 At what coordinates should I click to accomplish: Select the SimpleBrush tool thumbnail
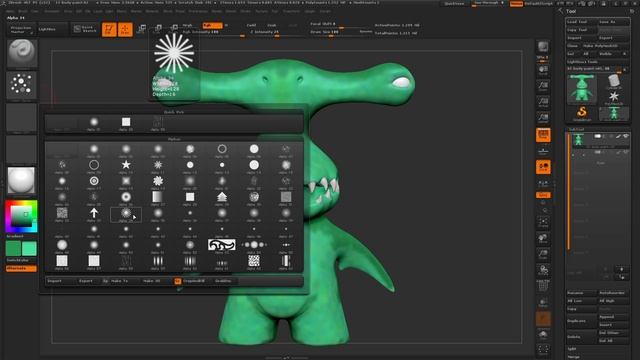point(582,113)
